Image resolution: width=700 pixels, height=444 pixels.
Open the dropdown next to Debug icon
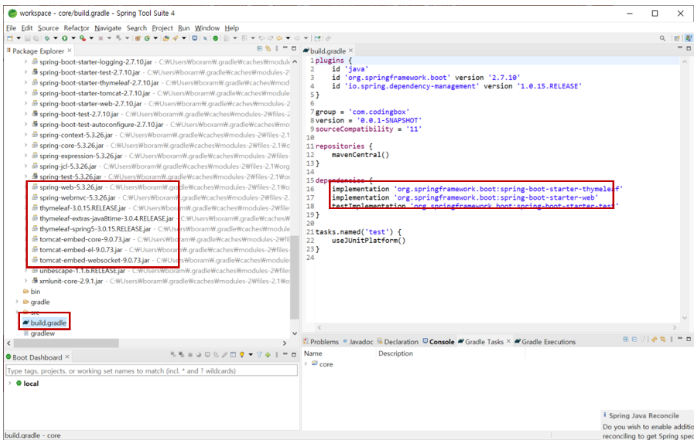pyautogui.click(x=55, y=38)
